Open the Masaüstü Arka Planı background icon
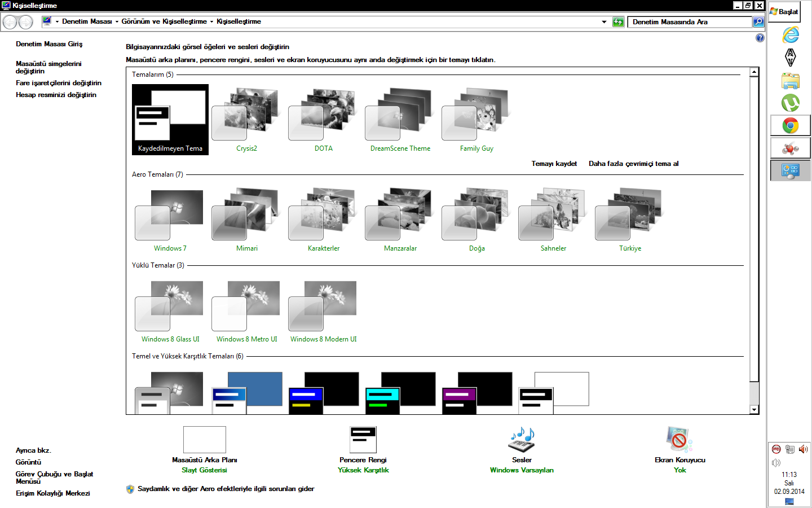The height and width of the screenshot is (508, 812). pyautogui.click(x=204, y=440)
